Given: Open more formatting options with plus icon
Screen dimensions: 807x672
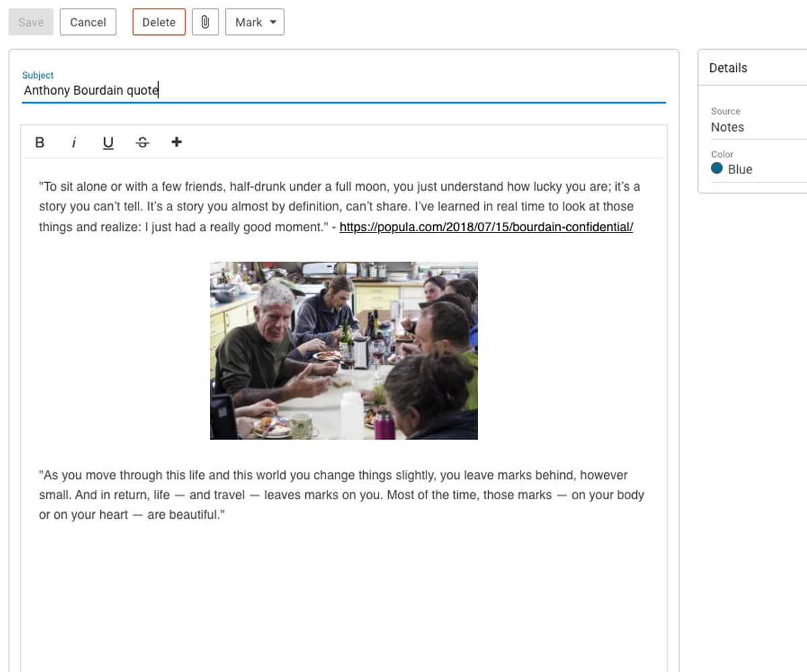Looking at the screenshot, I should [x=176, y=142].
